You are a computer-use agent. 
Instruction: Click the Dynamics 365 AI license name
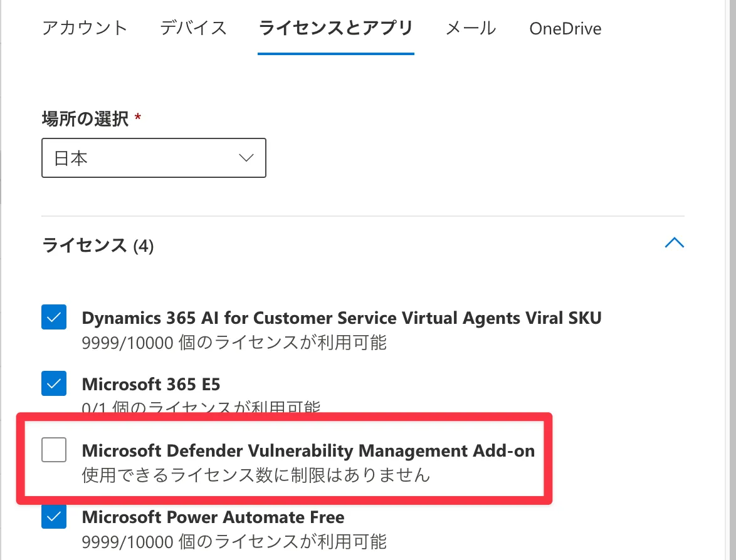click(342, 318)
